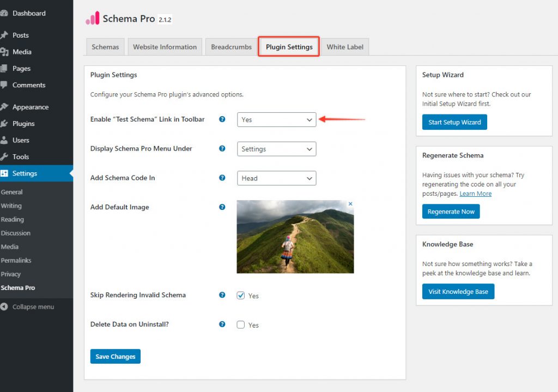
Task: Open the Enable Test Schema Link dropdown
Action: click(276, 119)
